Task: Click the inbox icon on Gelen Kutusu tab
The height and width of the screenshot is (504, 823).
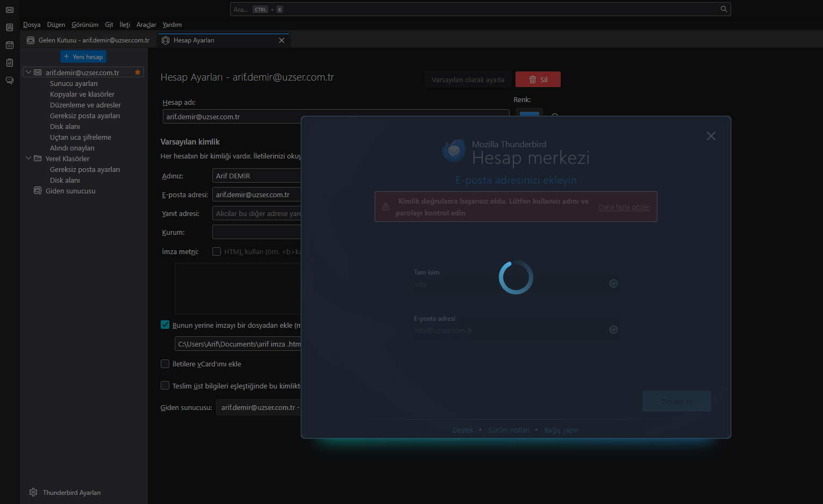Action: (31, 40)
